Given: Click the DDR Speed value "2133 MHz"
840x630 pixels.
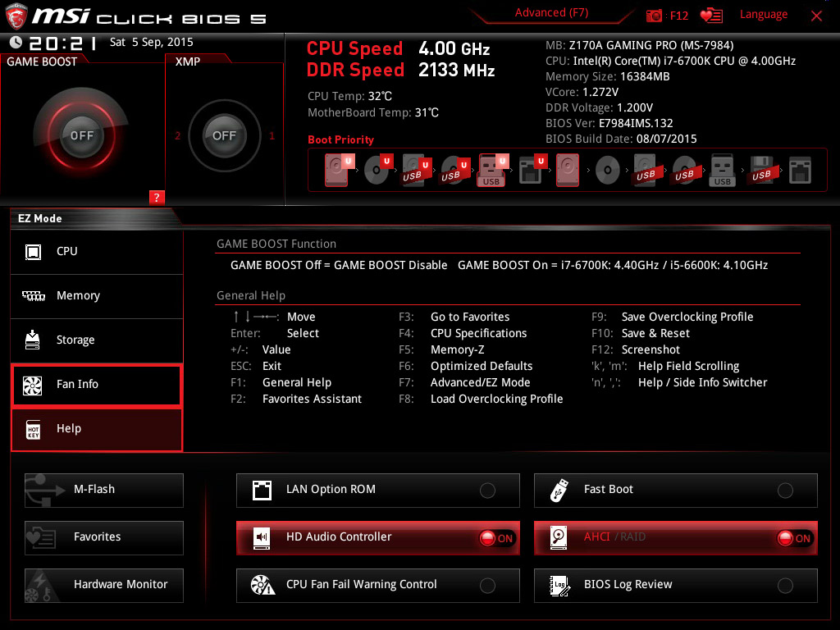Looking at the screenshot, I should click(x=456, y=71).
